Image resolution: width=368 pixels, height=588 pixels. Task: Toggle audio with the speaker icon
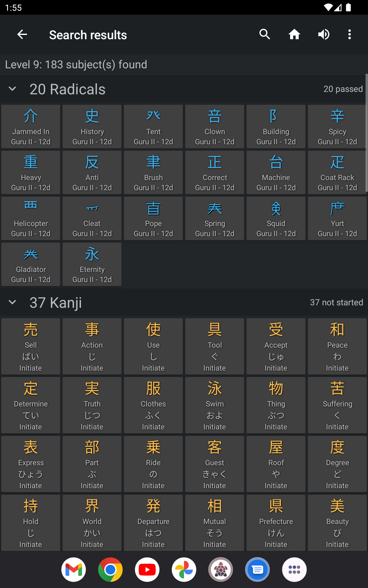coord(324,35)
